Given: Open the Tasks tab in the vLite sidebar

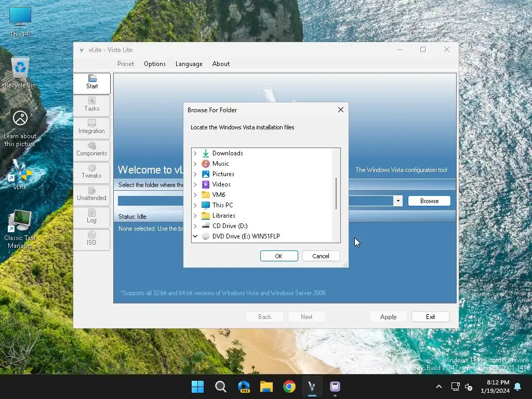Looking at the screenshot, I should 91,105.
